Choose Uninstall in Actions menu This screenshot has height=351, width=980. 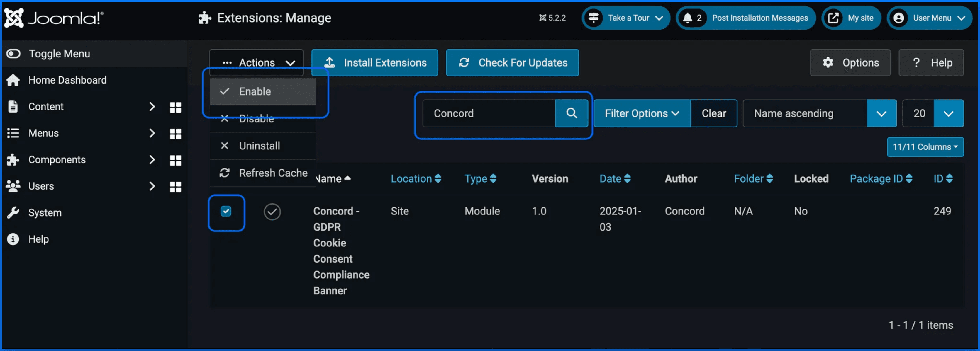[260, 146]
